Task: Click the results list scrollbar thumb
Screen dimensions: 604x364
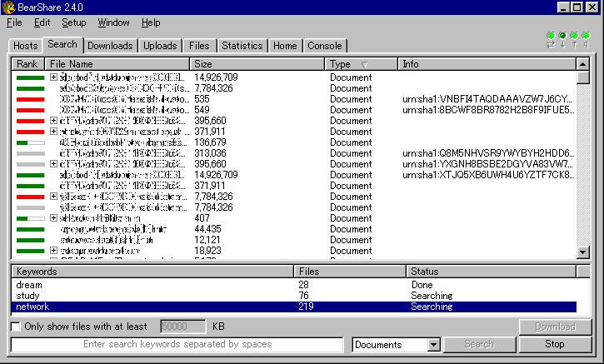Action: coord(583,77)
